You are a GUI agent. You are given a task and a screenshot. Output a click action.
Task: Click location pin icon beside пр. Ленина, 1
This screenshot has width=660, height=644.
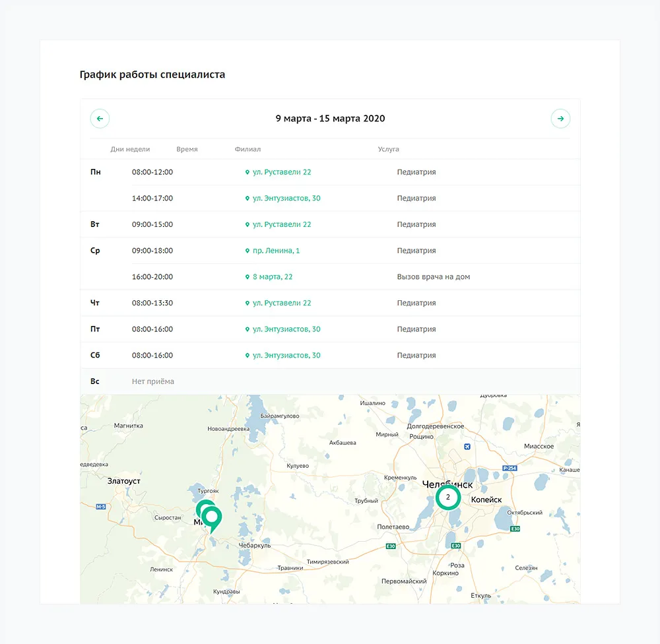click(x=247, y=251)
